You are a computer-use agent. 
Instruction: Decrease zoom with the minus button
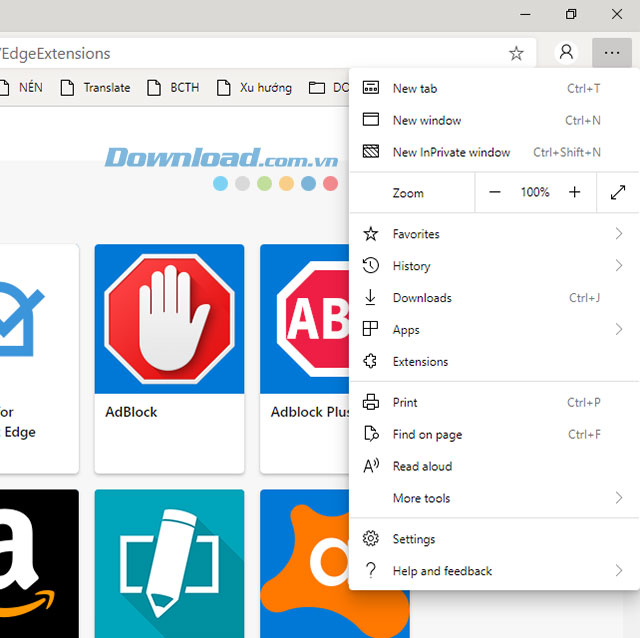(495, 192)
